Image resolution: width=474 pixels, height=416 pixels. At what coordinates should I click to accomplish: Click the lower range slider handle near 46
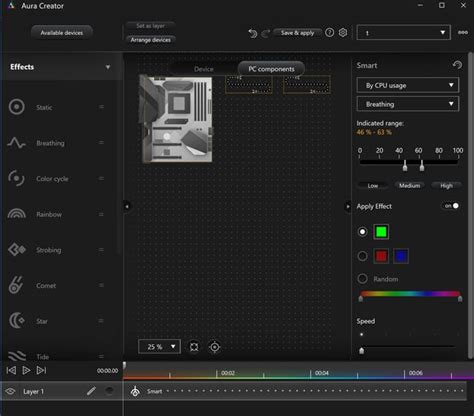click(405, 165)
